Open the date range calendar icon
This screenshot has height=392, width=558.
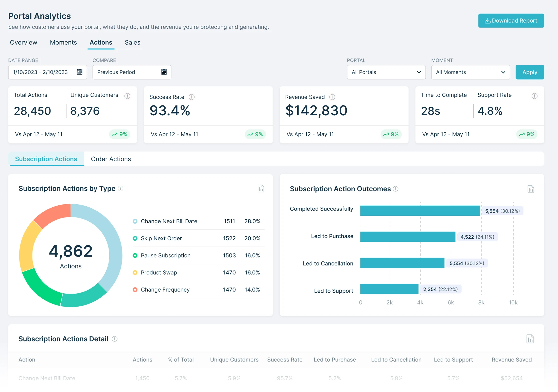(x=80, y=72)
